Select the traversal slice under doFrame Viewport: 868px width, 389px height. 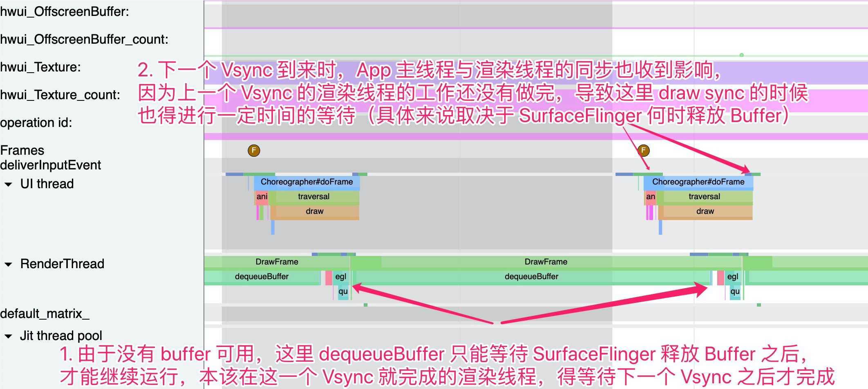click(313, 196)
